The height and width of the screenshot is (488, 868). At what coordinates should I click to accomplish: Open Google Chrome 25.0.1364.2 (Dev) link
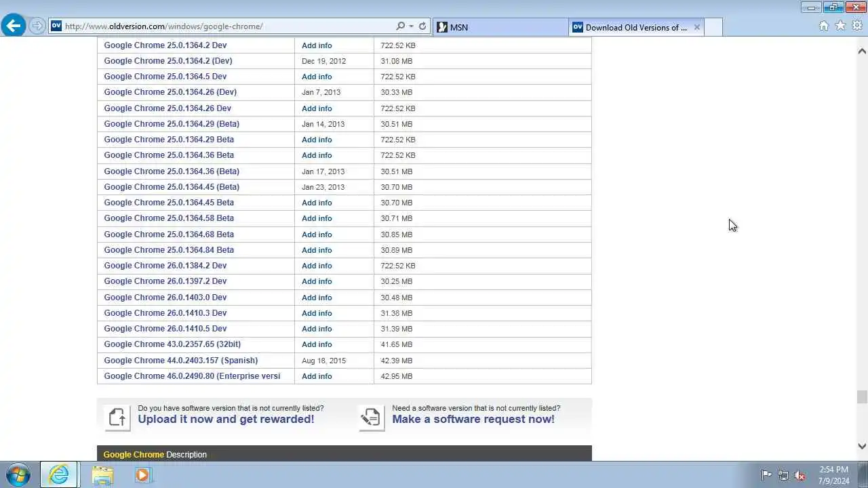pos(168,61)
